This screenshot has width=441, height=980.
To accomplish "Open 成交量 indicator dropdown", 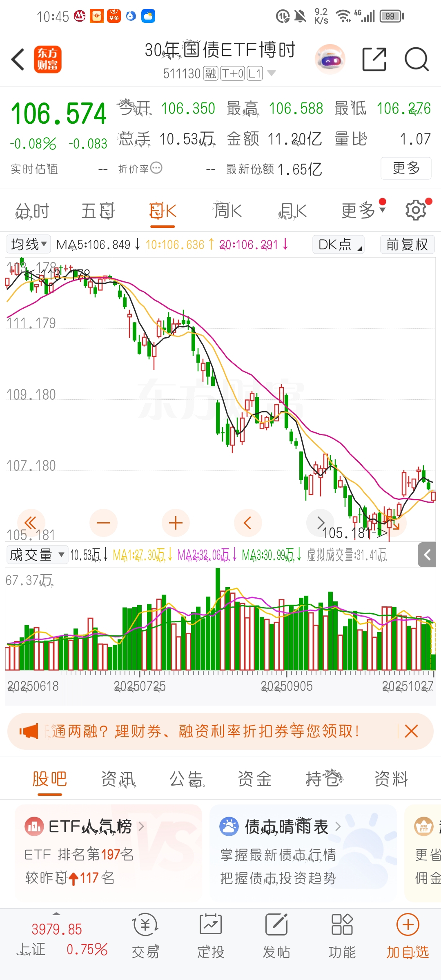I will coord(37,555).
